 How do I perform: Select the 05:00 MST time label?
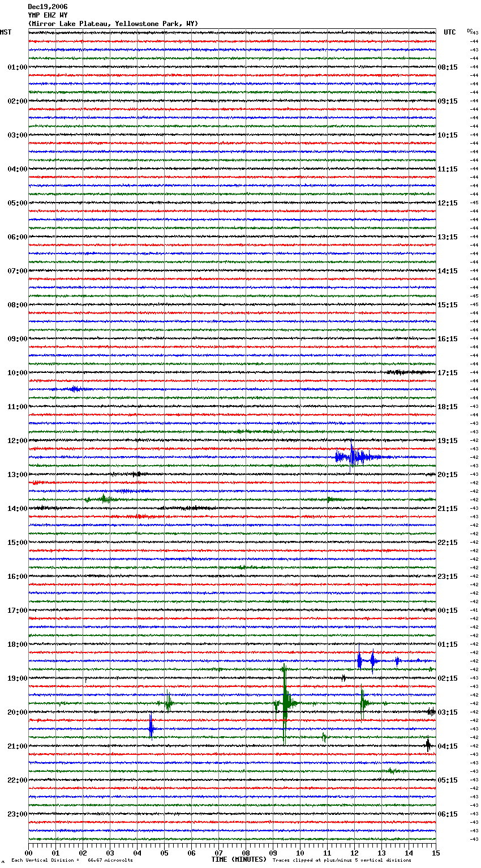click(x=18, y=203)
